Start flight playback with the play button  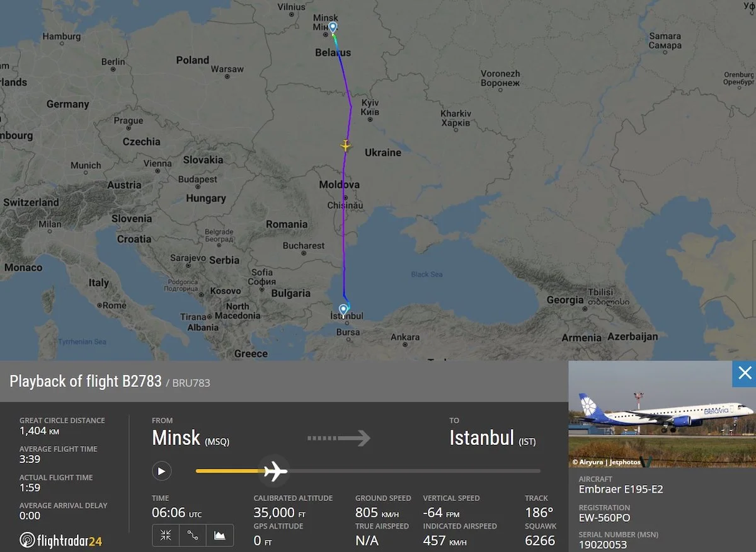(x=161, y=471)
